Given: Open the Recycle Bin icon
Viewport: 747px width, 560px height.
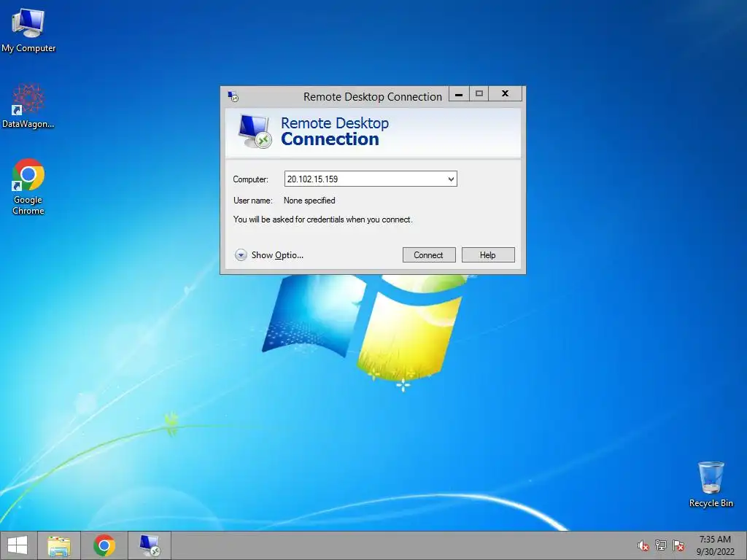Looking at the screenshot, I should pyautogui.click(x=711, y=484).
